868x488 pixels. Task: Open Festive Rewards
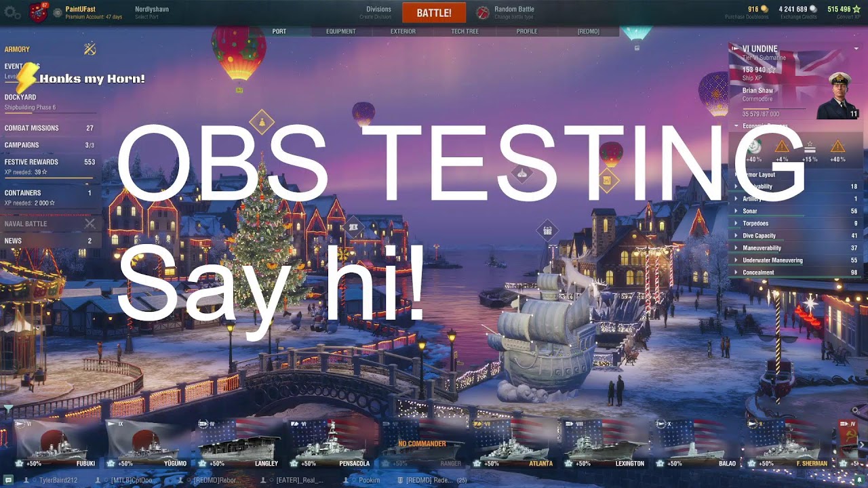50,166
